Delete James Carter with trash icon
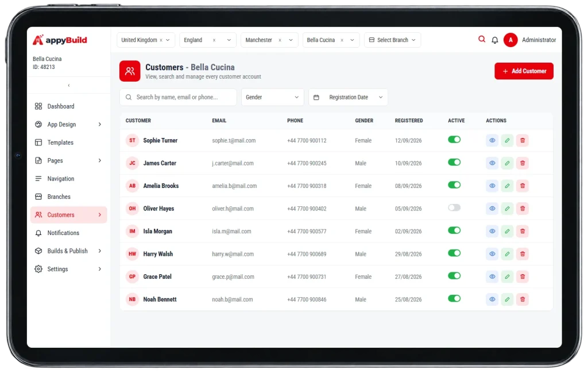Viewport: 588px width, 373px height. tap(523, 163)
